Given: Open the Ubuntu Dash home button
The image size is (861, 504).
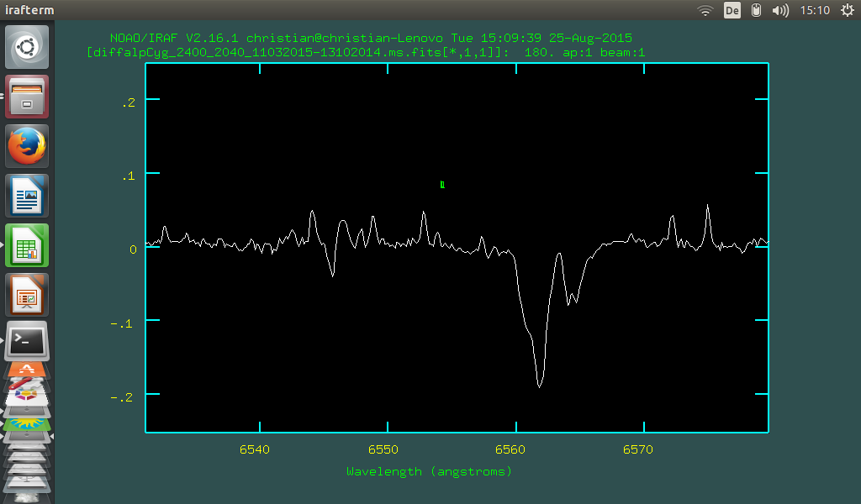Looking at the screenshot, I should (26, 46).
